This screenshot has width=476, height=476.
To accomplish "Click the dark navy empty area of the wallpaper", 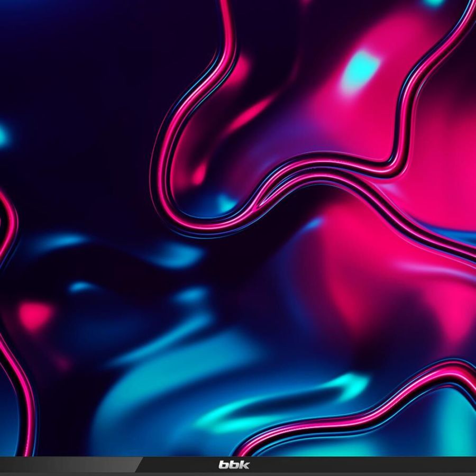I will coord(79,79).
